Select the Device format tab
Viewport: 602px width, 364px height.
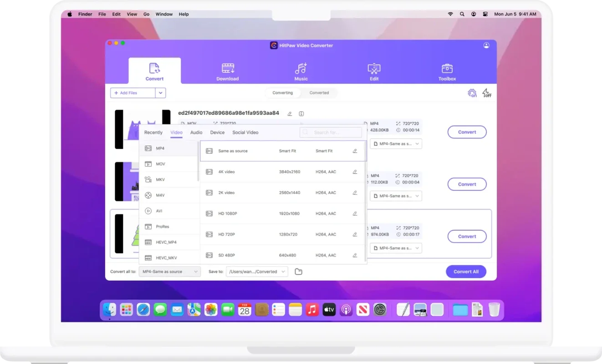click(x=217, y=132)
